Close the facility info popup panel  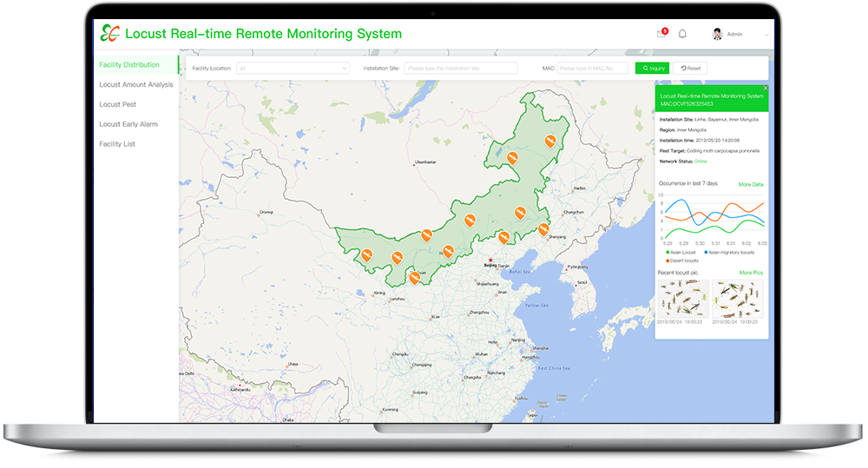(765, 88)
